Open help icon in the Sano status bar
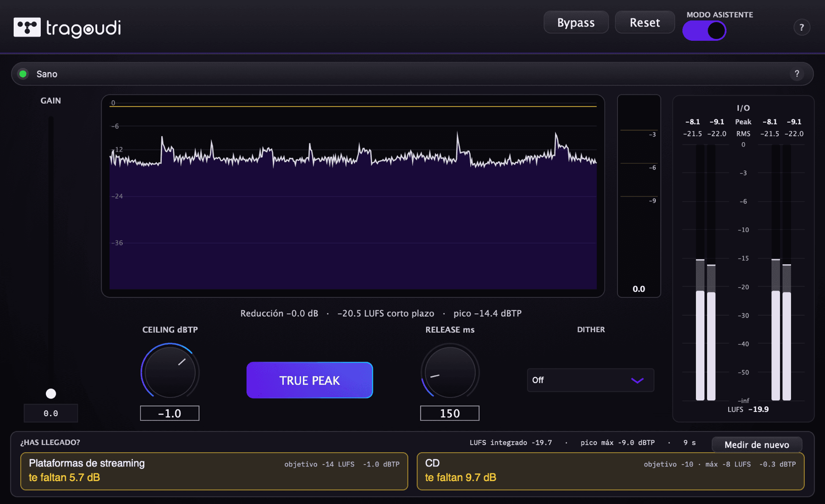The height and width of the screenshot is (504, 825). click(x=797, y=74)
